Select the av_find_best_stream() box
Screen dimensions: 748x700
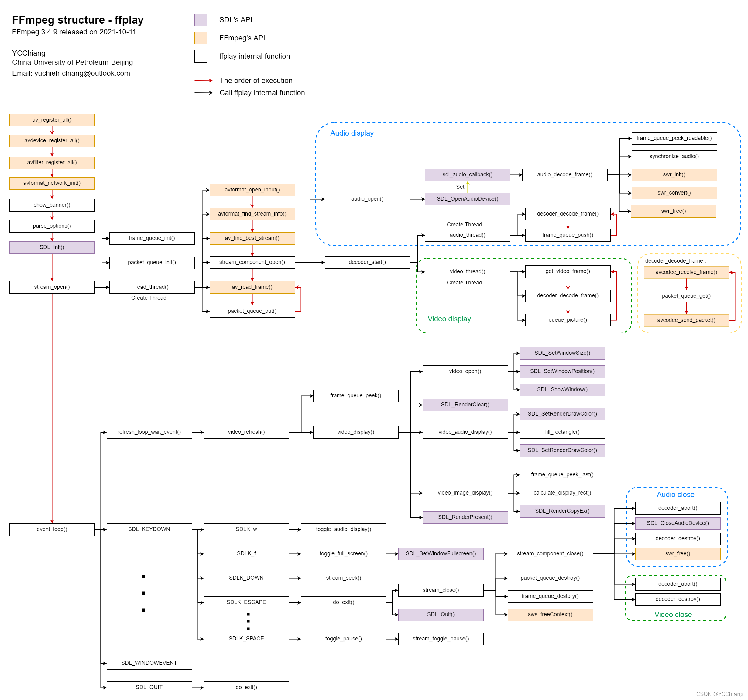(252, 238)
